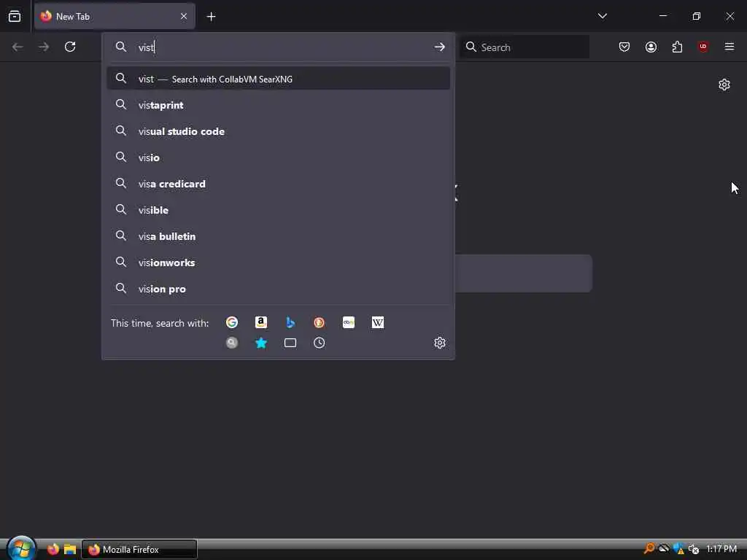
Task: Open Save to Pocket button
Action: coord(624,47)
